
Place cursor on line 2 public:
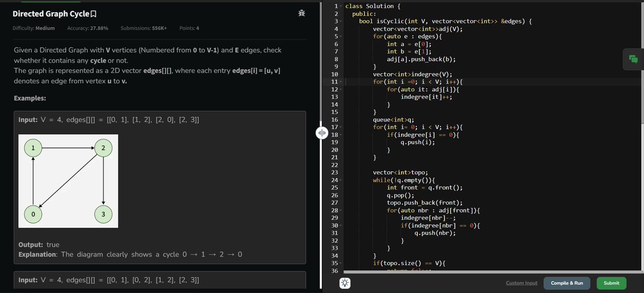click(364, 13)
